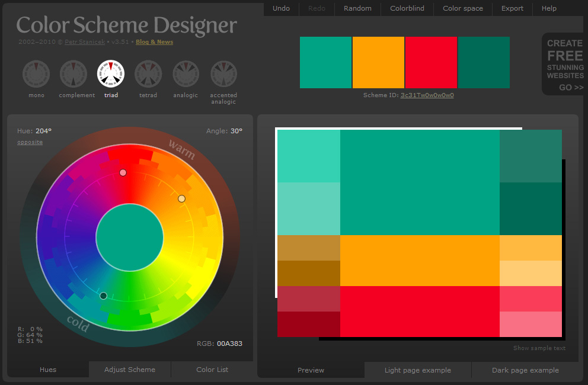Click the pale peach block in preview
588x385 pixels.
(x=531, y=273)
